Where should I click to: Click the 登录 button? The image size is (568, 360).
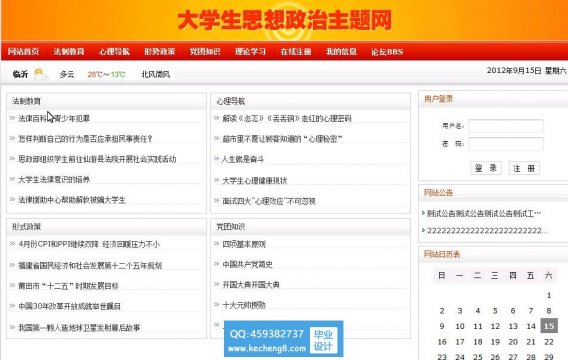(x=486, y=168)
